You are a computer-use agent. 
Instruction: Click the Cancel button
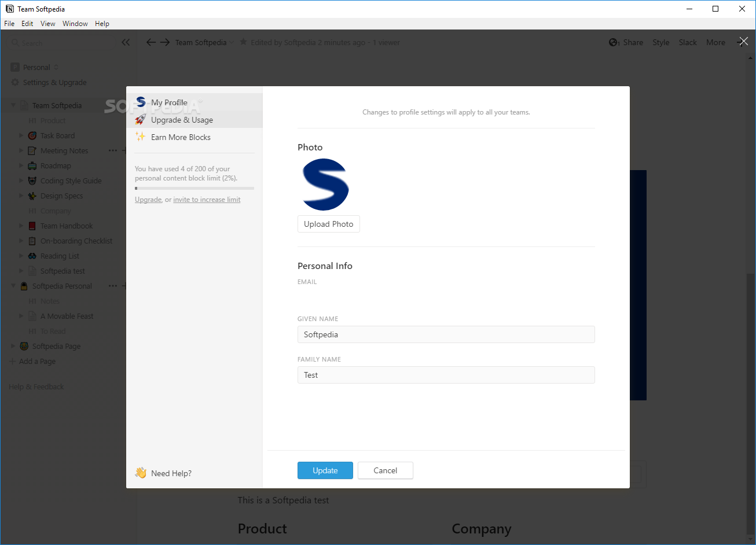tap(386, 470)
